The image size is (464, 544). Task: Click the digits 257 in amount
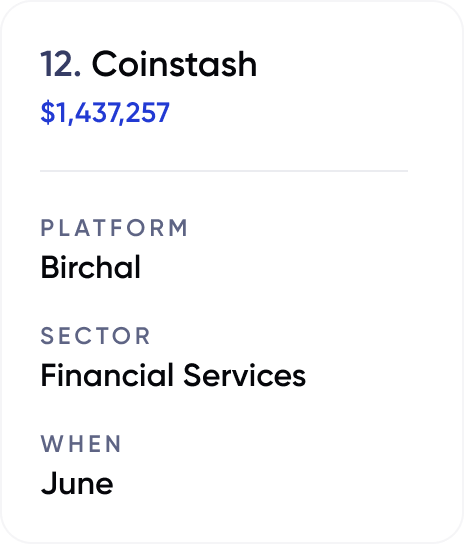pos(147,113)
